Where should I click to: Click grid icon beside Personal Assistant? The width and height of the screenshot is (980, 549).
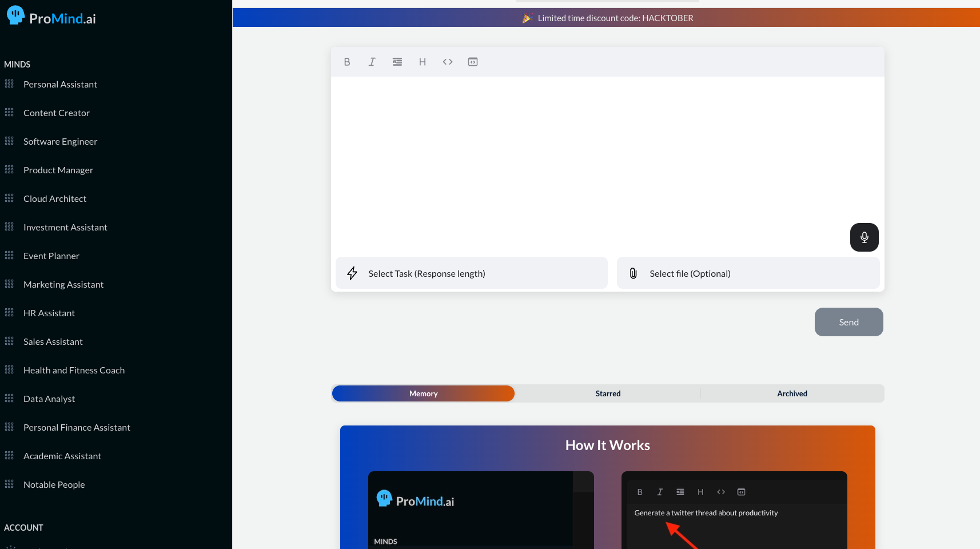(x=9, y=84)
